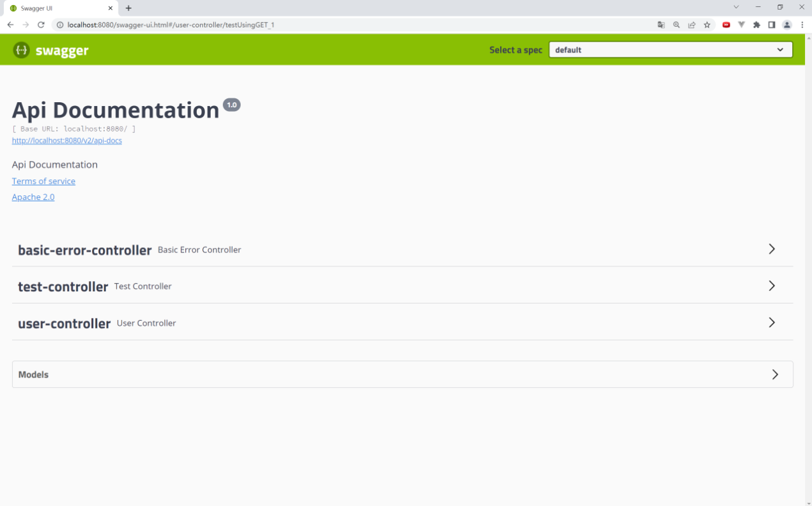Click the site information icon in address bar

click(x=60, y=25)
